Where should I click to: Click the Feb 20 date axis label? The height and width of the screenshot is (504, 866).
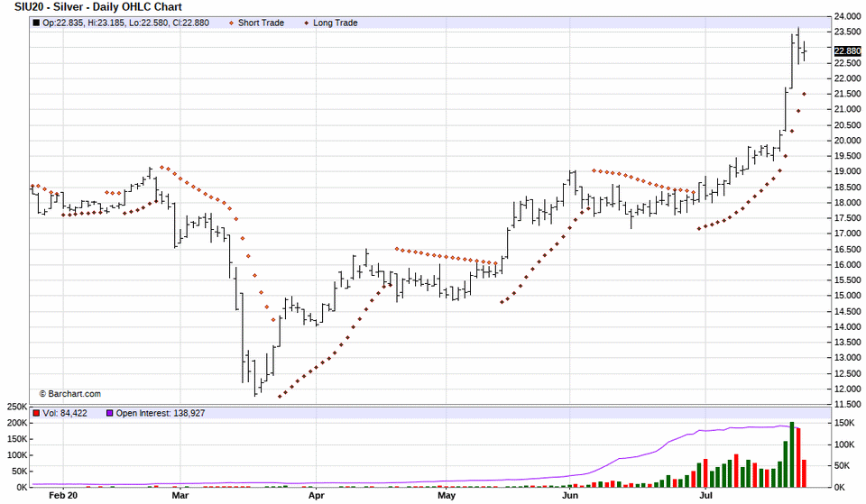pyautogui.click(x=63, y=495)
